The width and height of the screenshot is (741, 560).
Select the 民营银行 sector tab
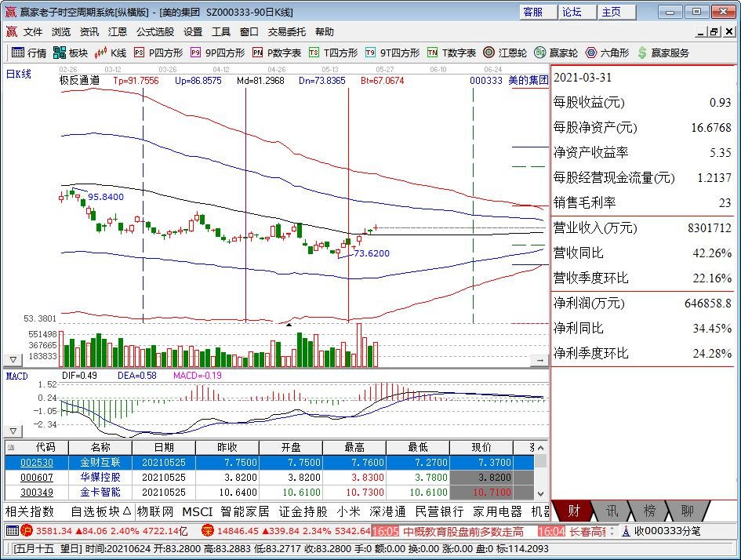pos(439,511)
